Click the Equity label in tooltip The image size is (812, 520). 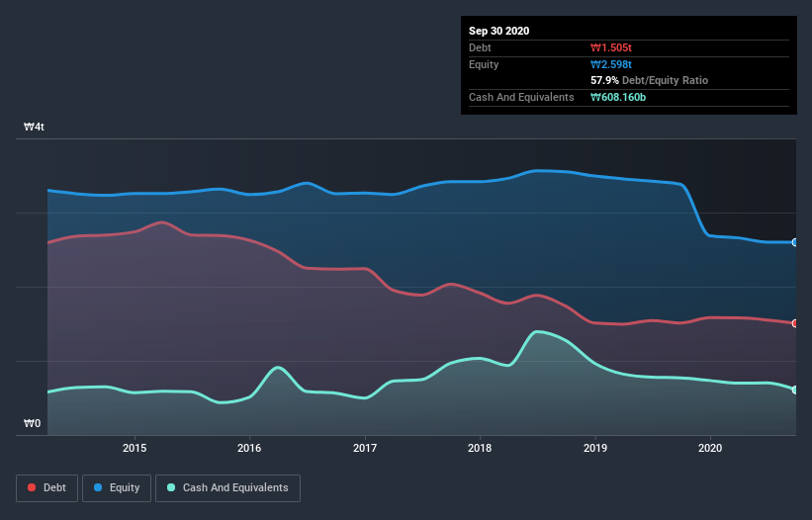[484, 64]
